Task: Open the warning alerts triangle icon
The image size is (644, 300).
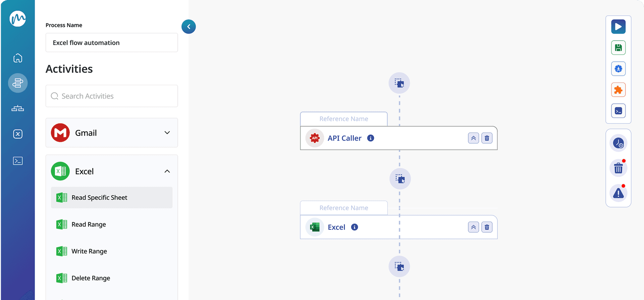Action: pos(618,193)
